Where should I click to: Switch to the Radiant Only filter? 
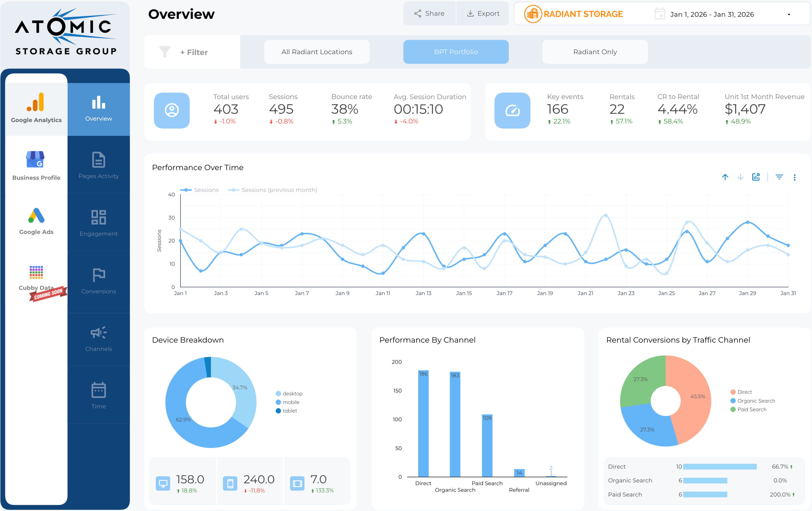(x=595, y=52)
